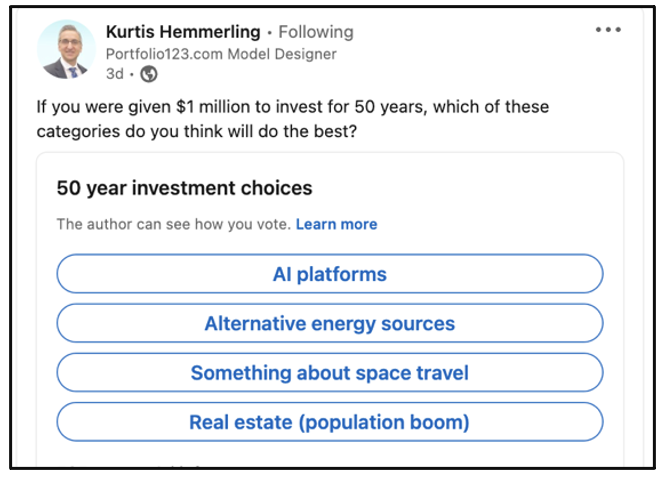This screenshot has height=480, width=664.
Task: Click the post line starting If you were given
Action: (x=293, y=107)
